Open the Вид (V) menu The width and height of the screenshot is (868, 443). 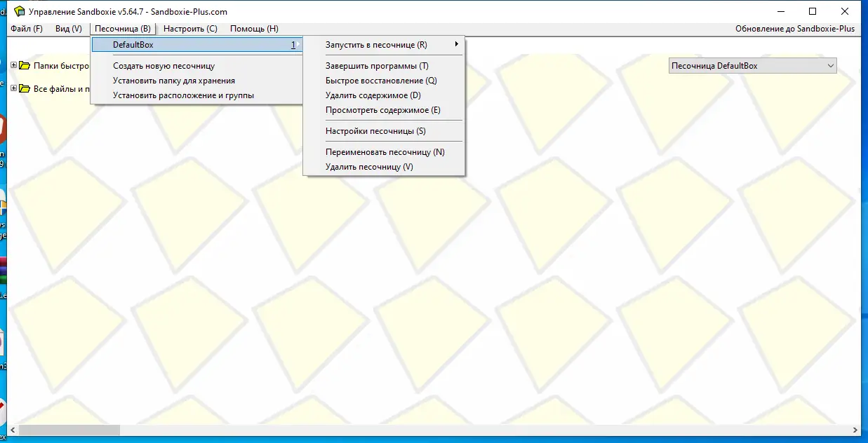[x=69, y=29]
